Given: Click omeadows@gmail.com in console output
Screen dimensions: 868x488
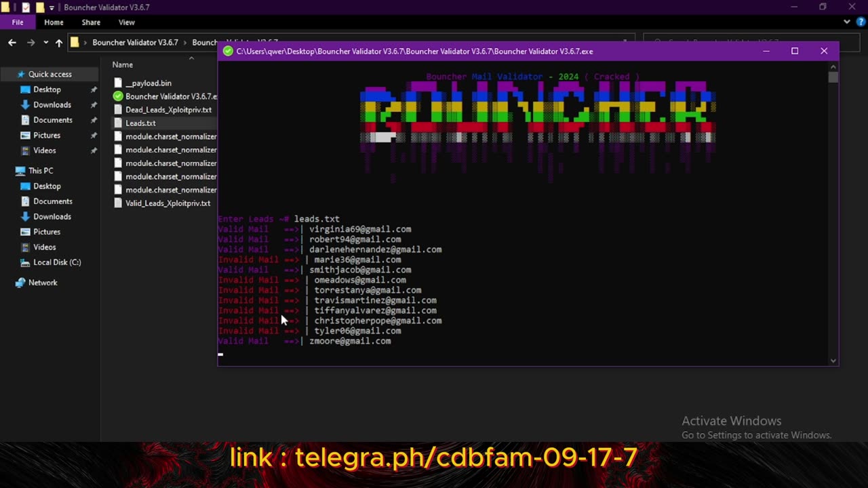Looking at the screenshot, I should (x=360, y=280).
